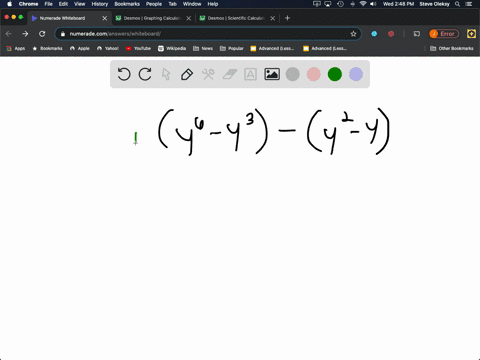
Task: Choose the pen drawing tool
Action: pyautogui.click(x=187, y=74)
